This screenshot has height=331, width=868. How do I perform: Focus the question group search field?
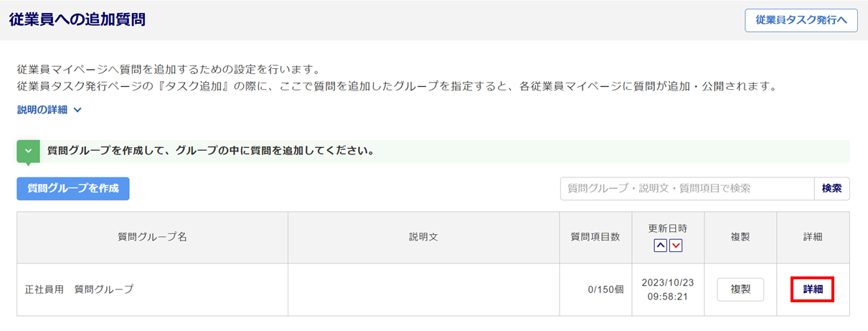click(x=687, y=189)
